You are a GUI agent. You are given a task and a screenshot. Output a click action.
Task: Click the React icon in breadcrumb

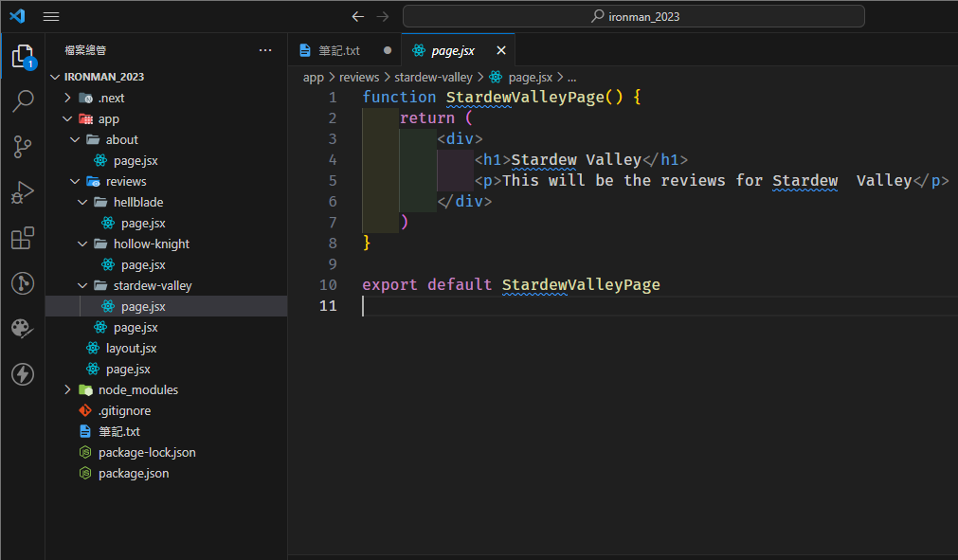(x=496, y=77)
